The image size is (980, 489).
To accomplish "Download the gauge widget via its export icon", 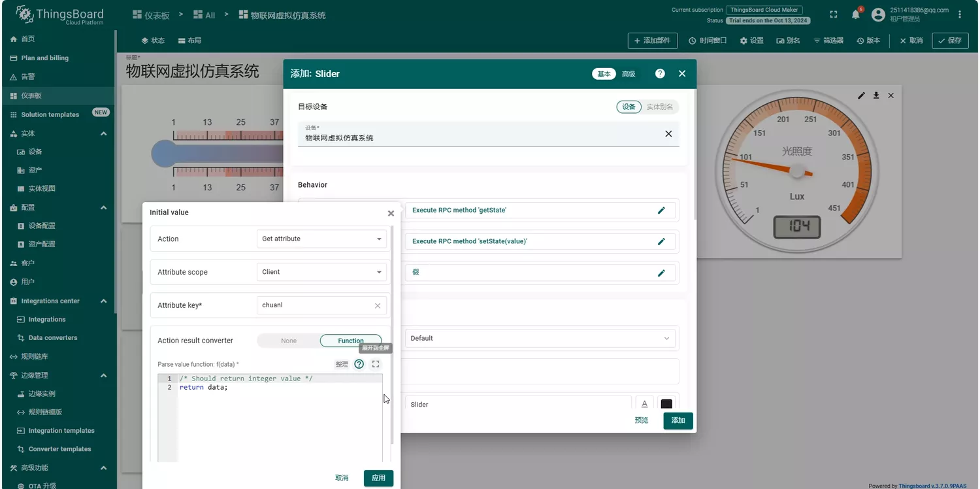I will tap(876, 95).
